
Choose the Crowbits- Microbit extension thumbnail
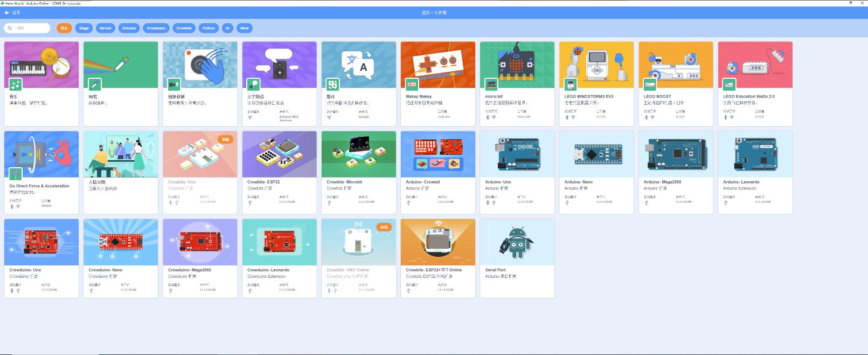358,154
